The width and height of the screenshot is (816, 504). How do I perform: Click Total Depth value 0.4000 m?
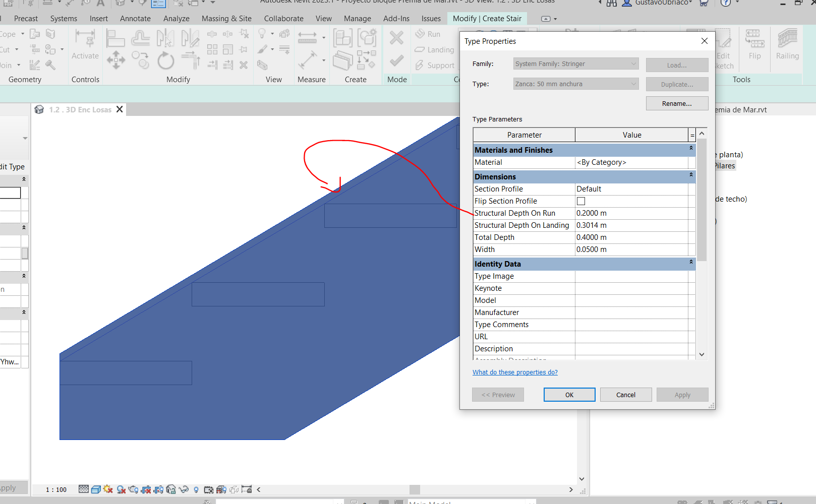pos(631,237)
